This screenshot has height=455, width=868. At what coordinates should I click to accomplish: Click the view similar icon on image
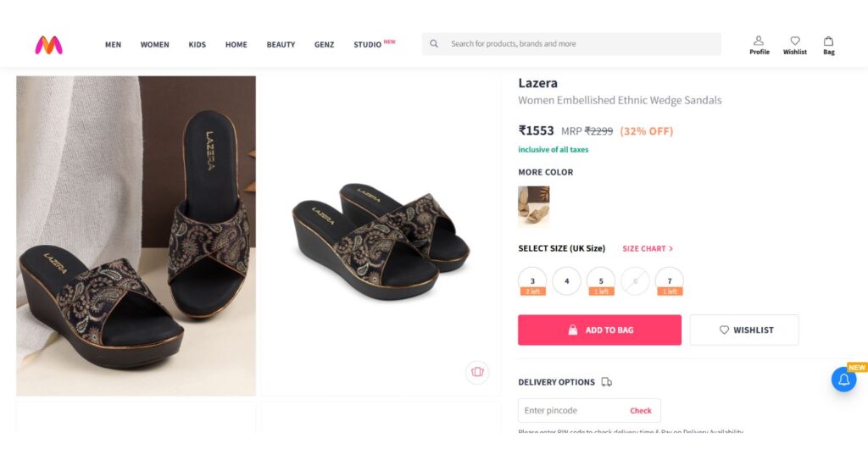click(x=477, y=372)
